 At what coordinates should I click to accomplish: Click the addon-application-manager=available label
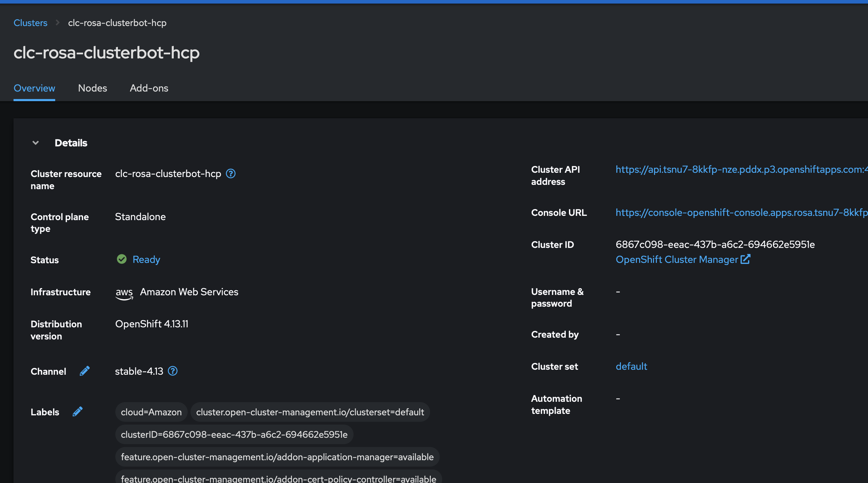tap(277, 457)
